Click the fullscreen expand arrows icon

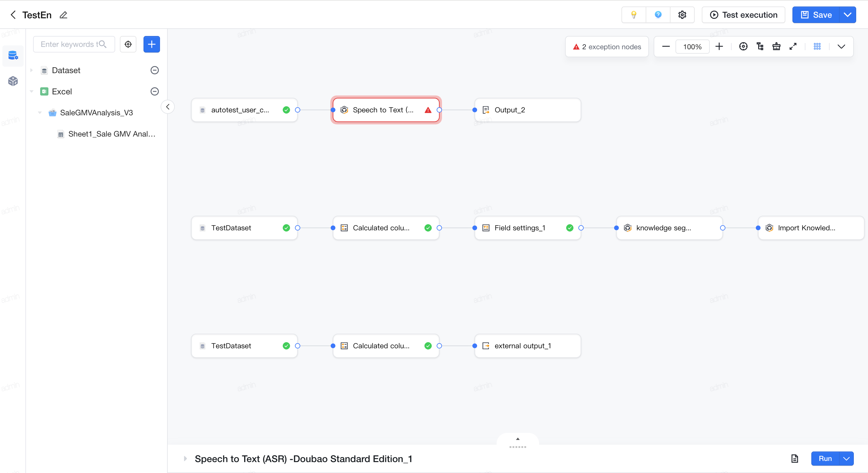pyautogui.click(x=793, y=47)
